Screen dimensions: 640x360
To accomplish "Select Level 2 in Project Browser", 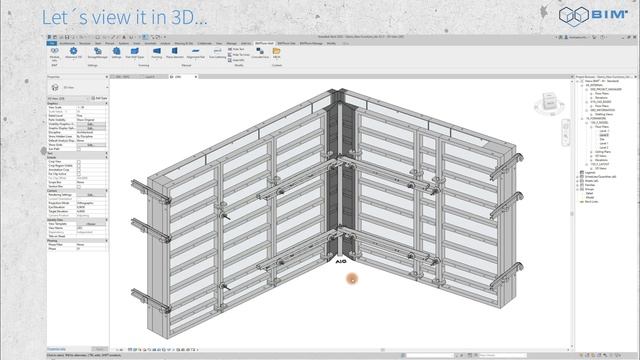I will pos(604,147).
